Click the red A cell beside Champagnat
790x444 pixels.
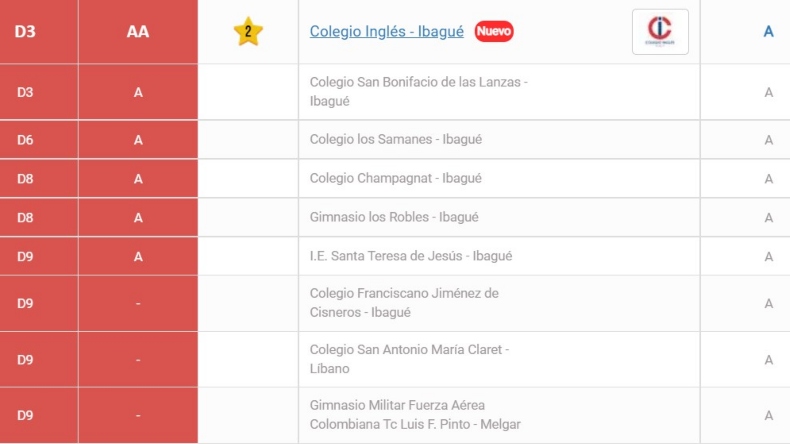[138, 179]
